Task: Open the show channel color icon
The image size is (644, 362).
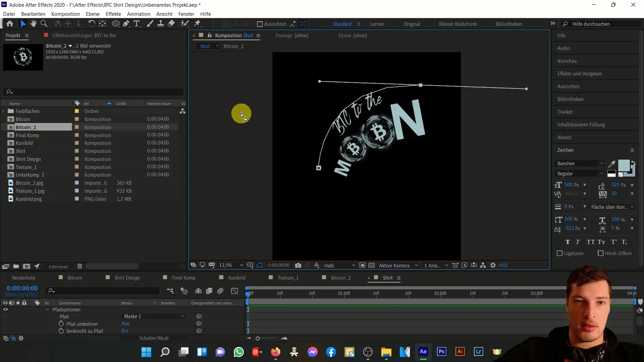Action: pos(317,265)
